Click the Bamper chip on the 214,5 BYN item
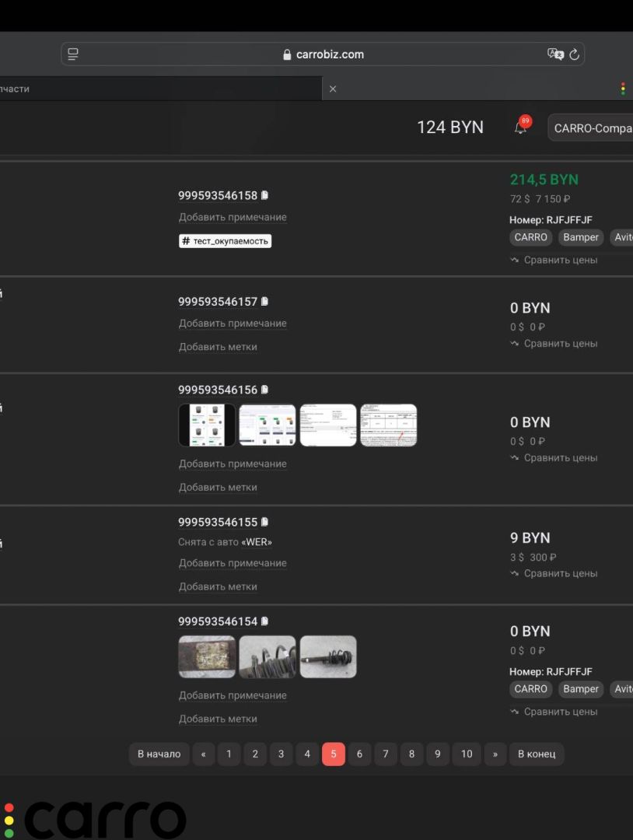This screenshot has width=633, height=840. (581, 237)
